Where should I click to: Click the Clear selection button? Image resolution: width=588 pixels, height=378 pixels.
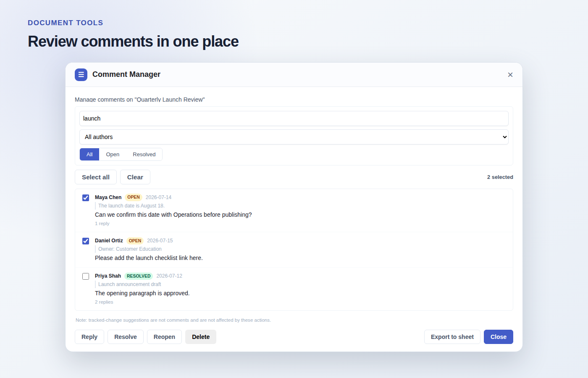tap(135, 177)
